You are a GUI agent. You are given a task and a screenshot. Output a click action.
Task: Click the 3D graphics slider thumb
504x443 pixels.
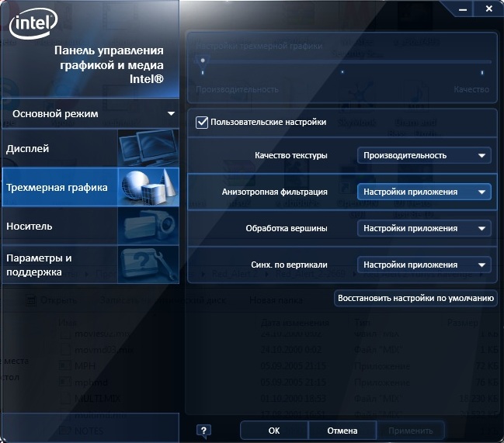click(203, 62)
